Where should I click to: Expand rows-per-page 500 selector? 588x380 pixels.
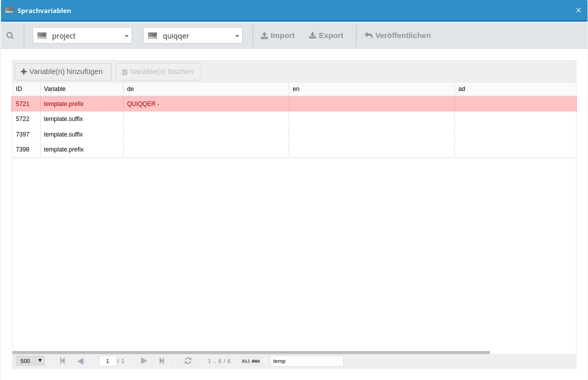click(30, 361)
